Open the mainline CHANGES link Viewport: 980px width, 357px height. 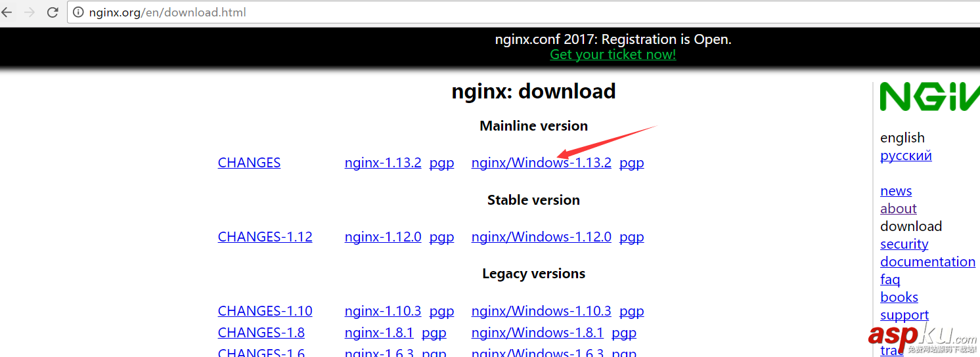249,163
